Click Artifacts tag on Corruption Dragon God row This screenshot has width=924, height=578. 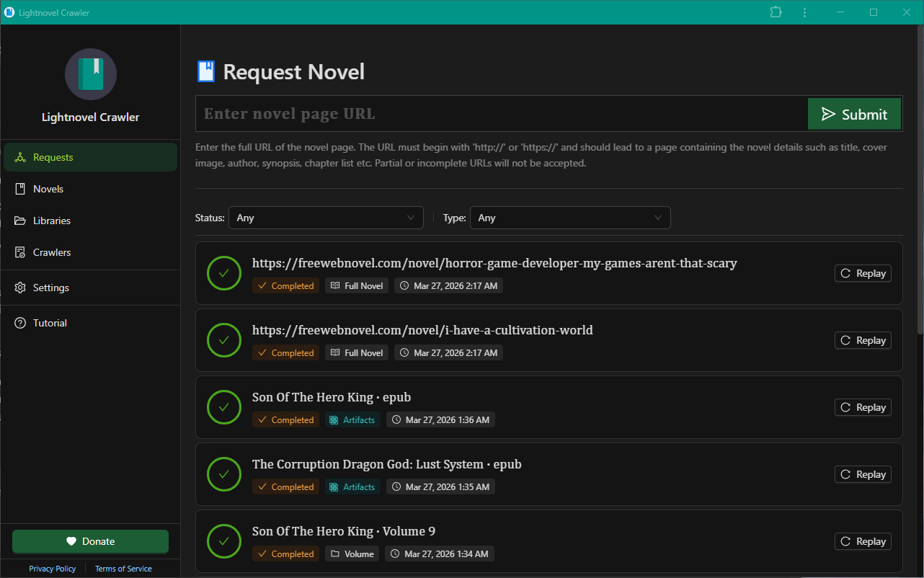click(352, 487)
